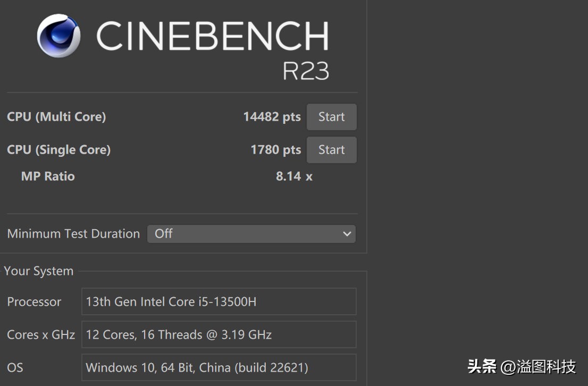Click the 8.14 x ratio value
The height and width of the screenshot is (386, 588).
(294, 177)
